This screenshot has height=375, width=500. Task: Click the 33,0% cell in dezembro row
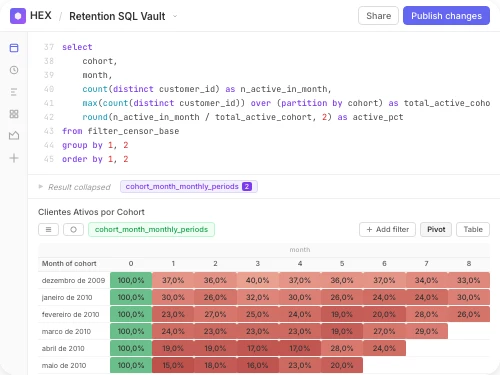point(469,280)
